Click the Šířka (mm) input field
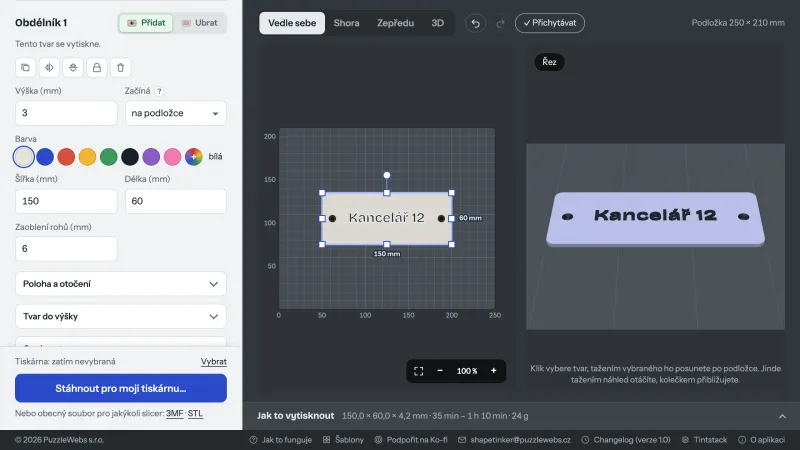 (66, 201)
